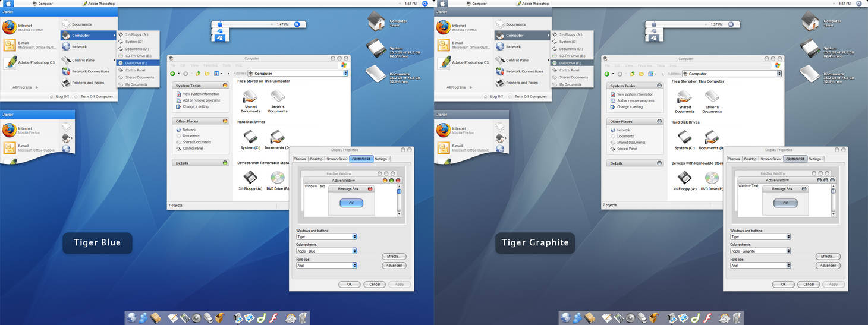Open Adobe Photoshop CS from Tiger Graphite start menu
This screenshot has width=868, height=325.
(x=464, y=62)
